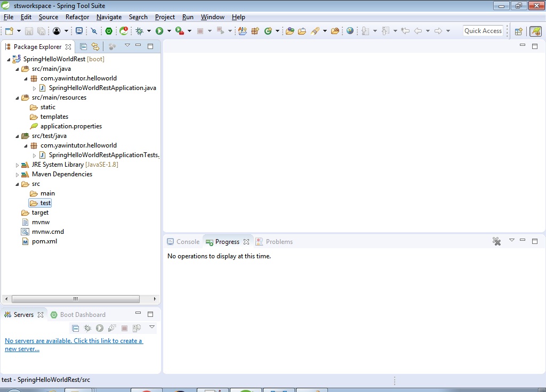Expand the Maven Dependencies node
Image resolution: width=546 pixels, height=392 pixels.
click(17, 174)
